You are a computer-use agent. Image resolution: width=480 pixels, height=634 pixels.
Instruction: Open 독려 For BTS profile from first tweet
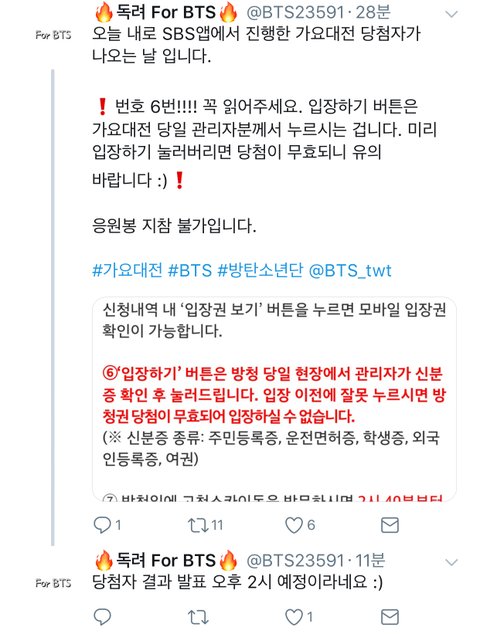[166, 12]
